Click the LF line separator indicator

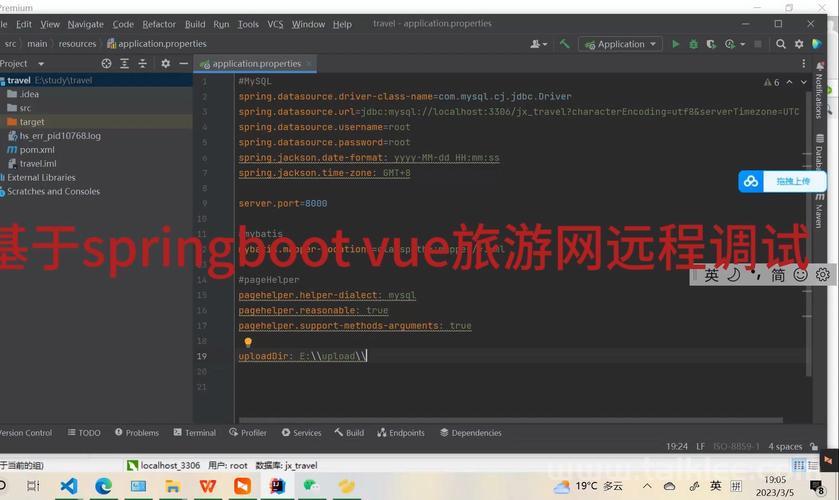[700, 446]
